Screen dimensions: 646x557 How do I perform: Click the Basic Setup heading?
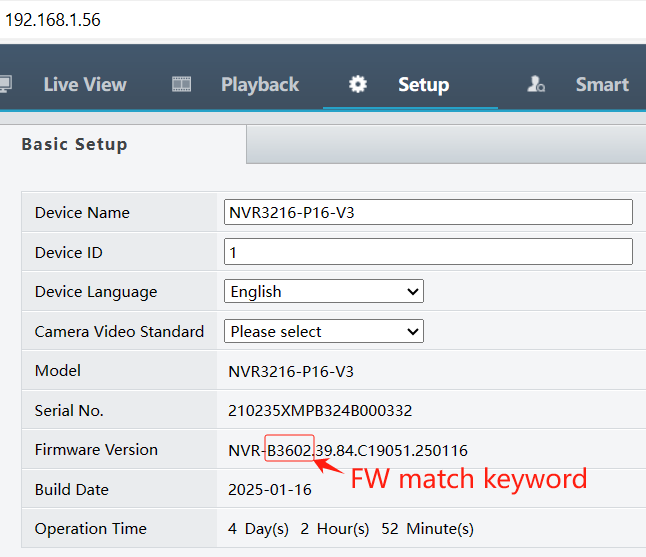(x=75, y=144)
